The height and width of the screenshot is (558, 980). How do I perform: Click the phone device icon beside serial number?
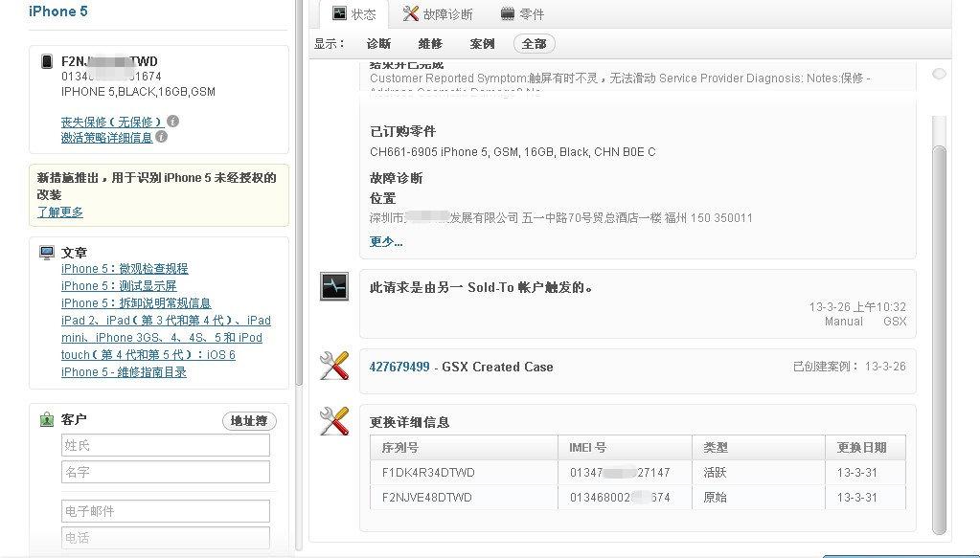tap(46, 61)
